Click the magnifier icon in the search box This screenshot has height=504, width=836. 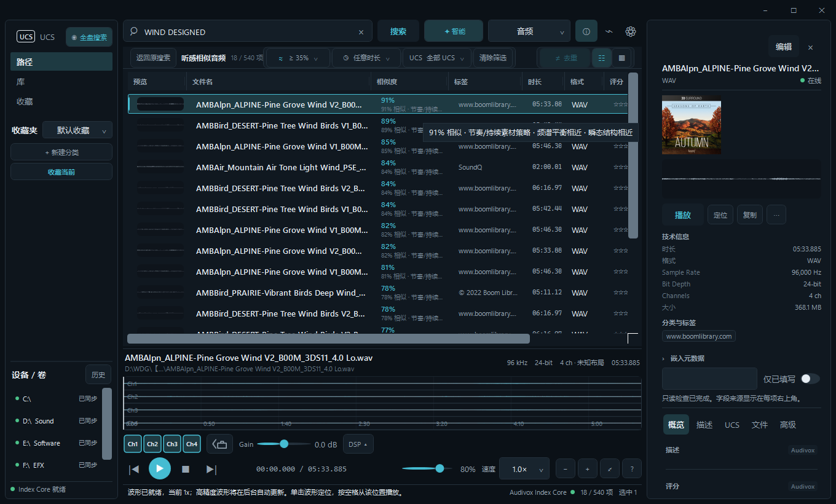pos(133,31)
